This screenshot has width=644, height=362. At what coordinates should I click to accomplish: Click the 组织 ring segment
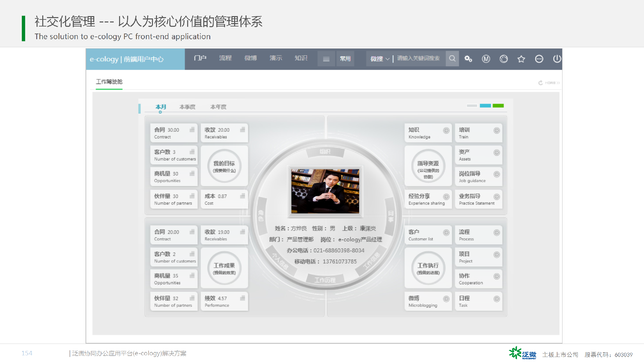[x=325, y=152]
